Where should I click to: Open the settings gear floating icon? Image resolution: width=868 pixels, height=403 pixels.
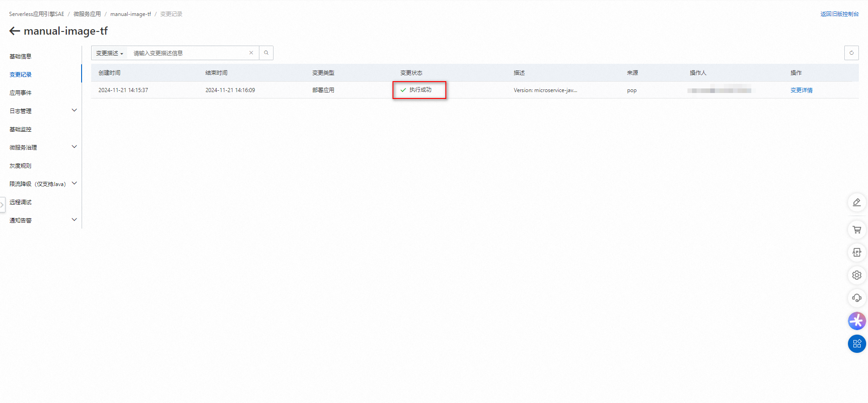[857, 275]
